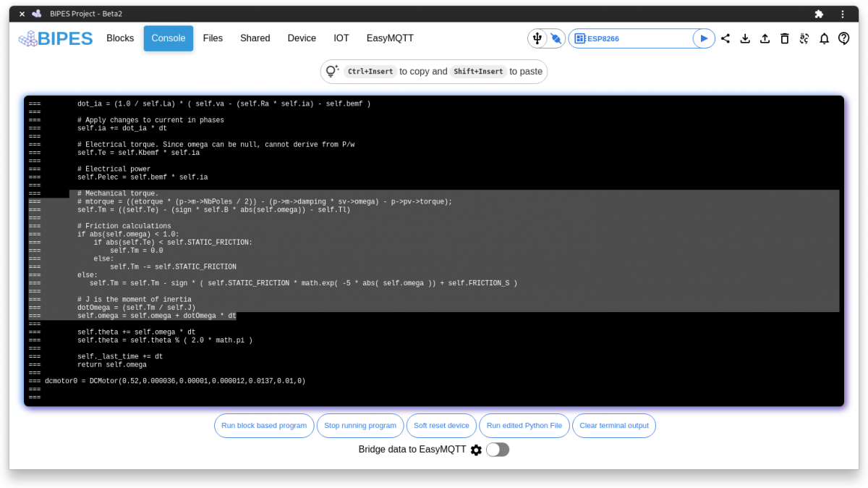Soft reset the device
This screenshot has height=488, width=868.
(x=441, y=426)
